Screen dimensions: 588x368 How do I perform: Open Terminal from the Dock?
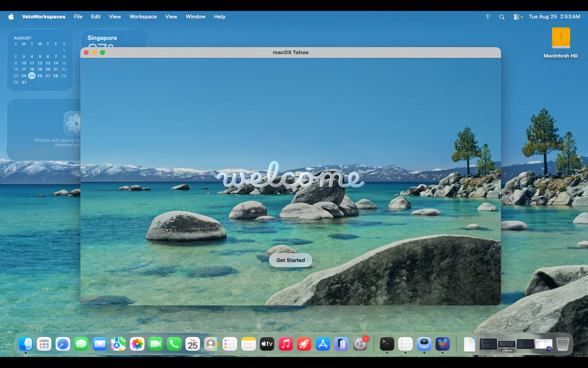pyautogui.click(x=387, y=344)
